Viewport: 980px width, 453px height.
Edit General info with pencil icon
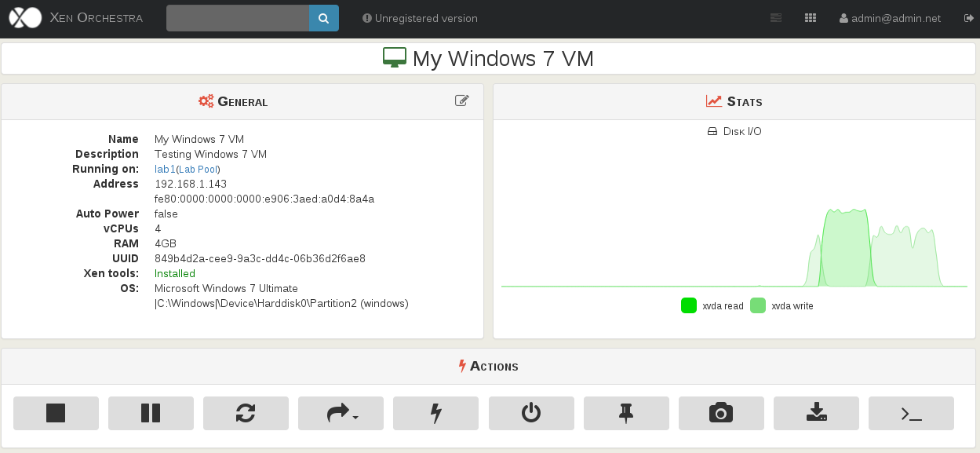point(462,100)
